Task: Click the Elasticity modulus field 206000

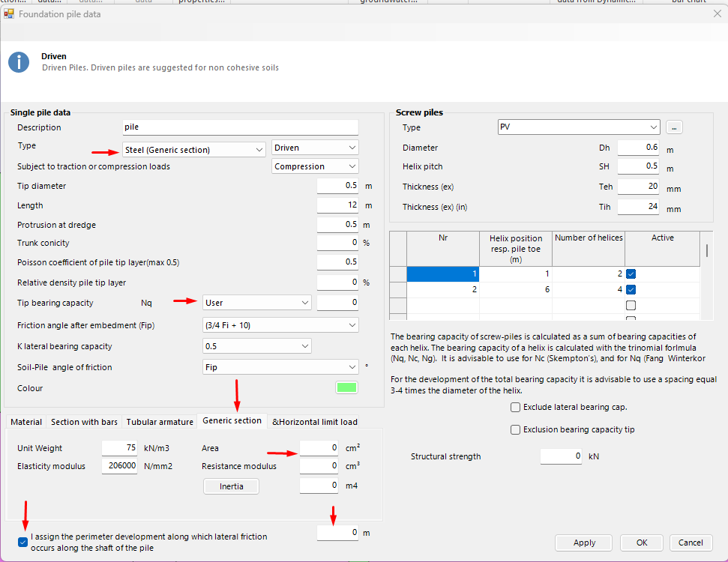Action: pos(119,466)
